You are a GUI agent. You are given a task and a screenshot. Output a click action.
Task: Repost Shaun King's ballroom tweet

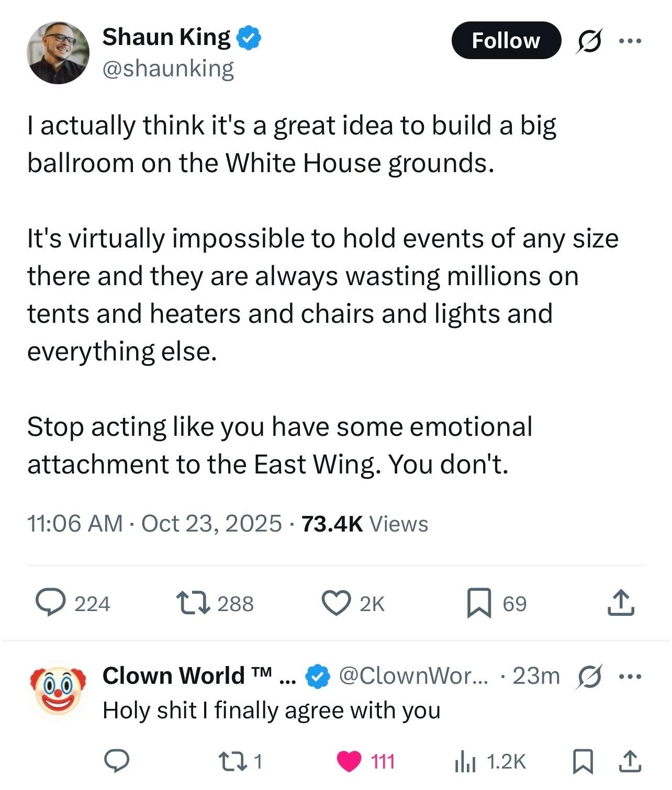[x=194, y=603]
